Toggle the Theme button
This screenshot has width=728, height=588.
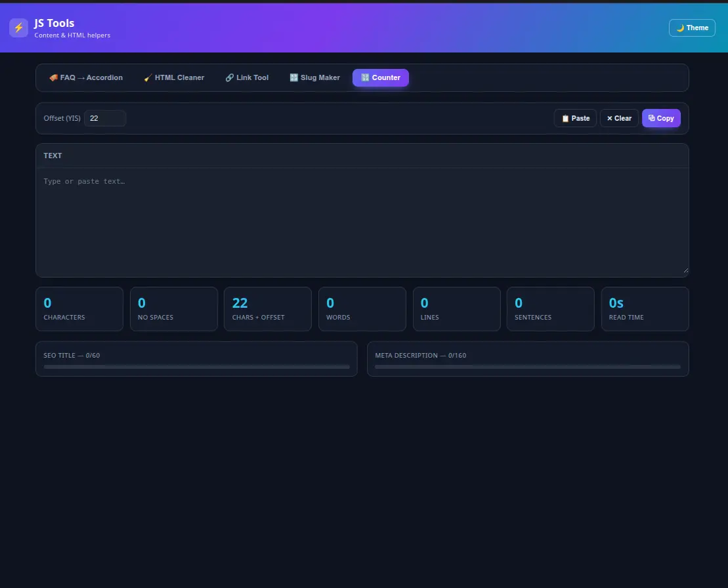point(692,28)
